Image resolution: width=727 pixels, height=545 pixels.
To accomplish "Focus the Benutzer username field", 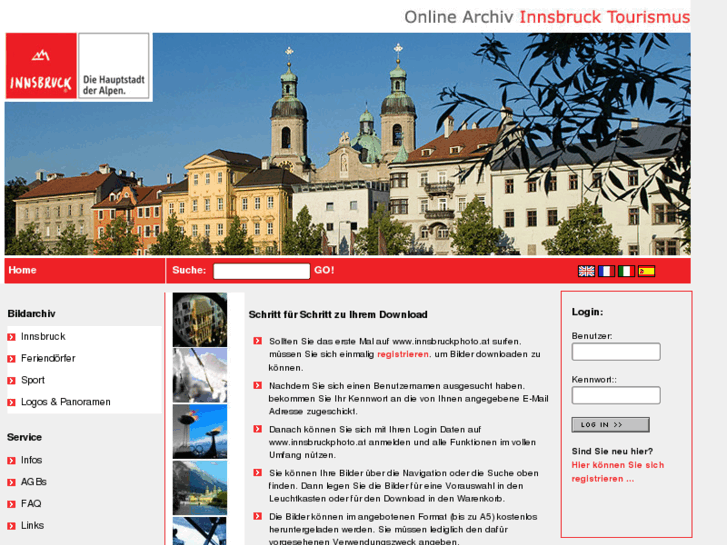I will coord(616,352).
